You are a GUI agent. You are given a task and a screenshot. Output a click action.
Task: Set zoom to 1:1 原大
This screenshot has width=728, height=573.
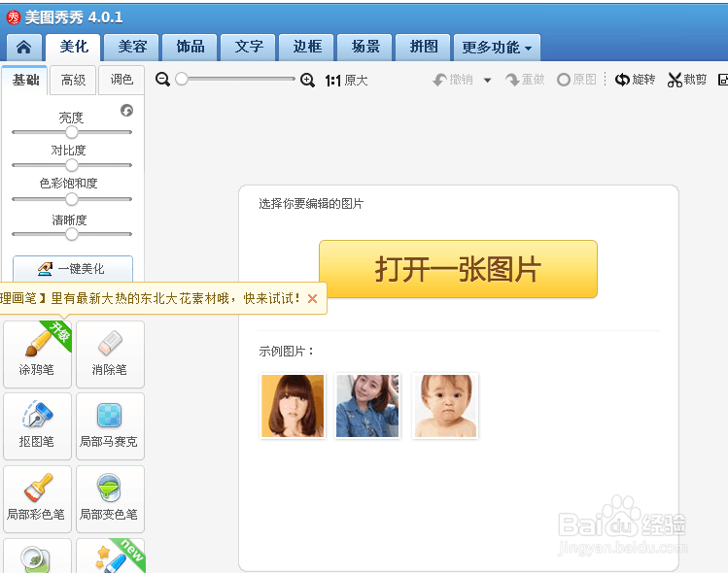click(346, 81)
